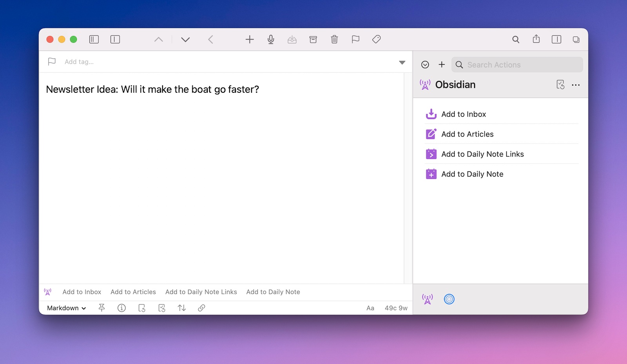This screenshot has height=364, width=627.
Task: Open draft info with circled i icon
Action: pyautogui.click(x=122, y=308)
